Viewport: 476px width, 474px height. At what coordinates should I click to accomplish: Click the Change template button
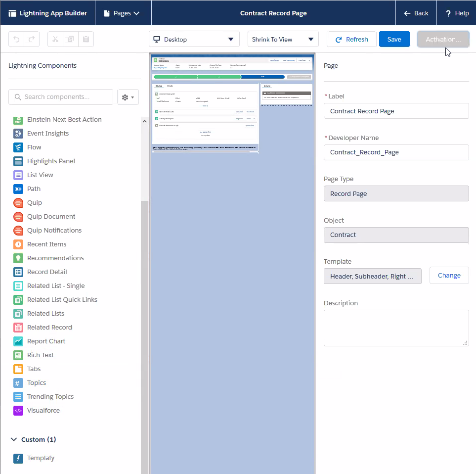pyautogui.click(x=449, y=276)
